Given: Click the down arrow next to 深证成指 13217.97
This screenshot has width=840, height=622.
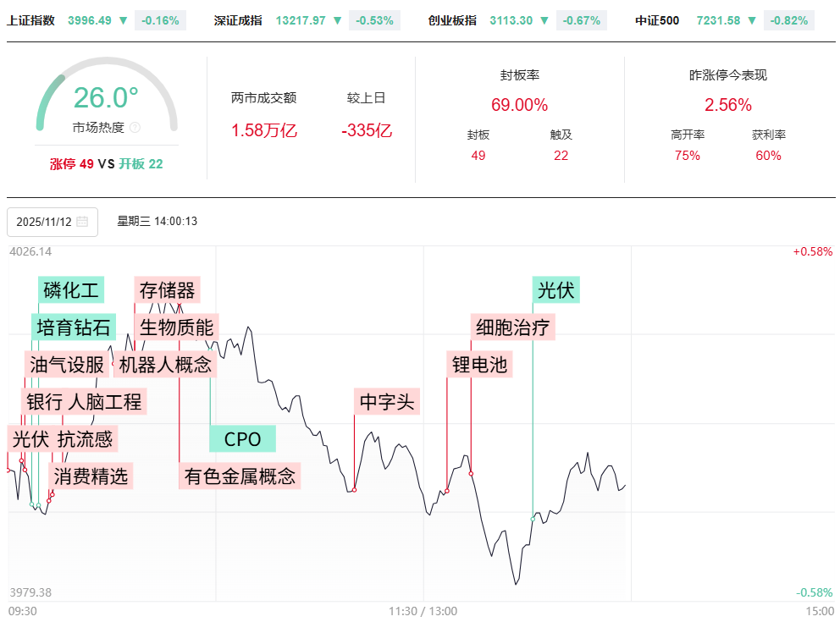Looking at the screenshot, I should [x=338, y=20].
